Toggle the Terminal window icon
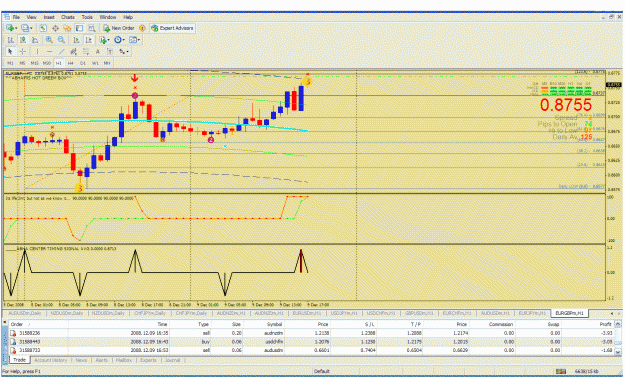625x377 pixels. tap(79, 28)
